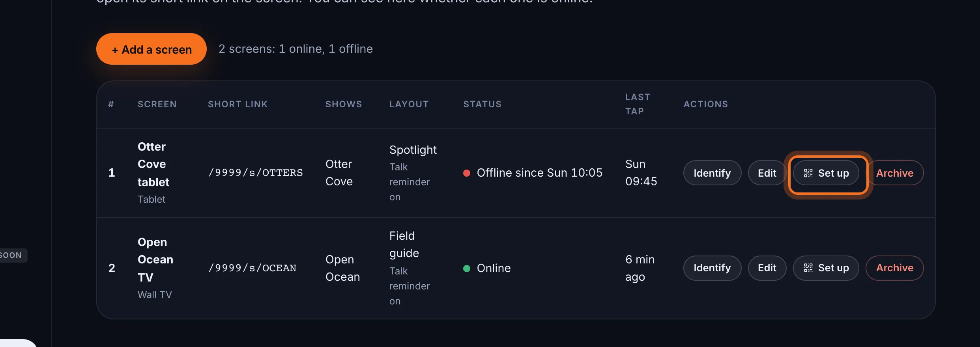Select the Otter Cove tablet name
980x347 pixels.
point(153,164)
